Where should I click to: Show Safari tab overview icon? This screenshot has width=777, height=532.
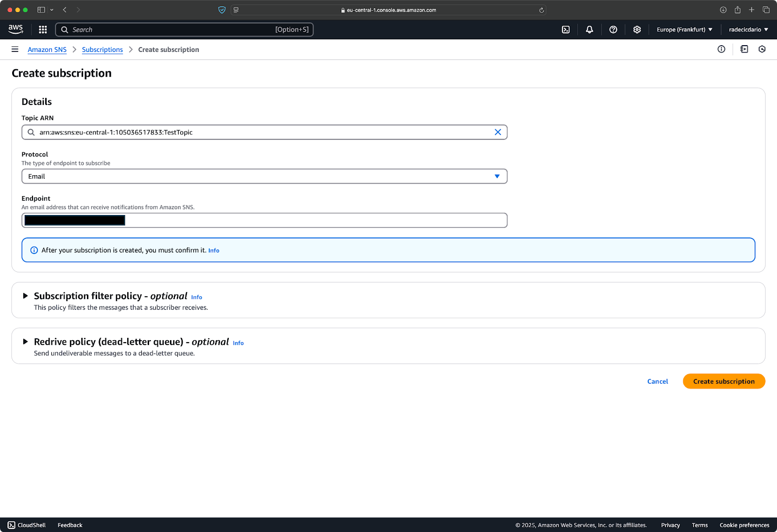pos(766,10)
